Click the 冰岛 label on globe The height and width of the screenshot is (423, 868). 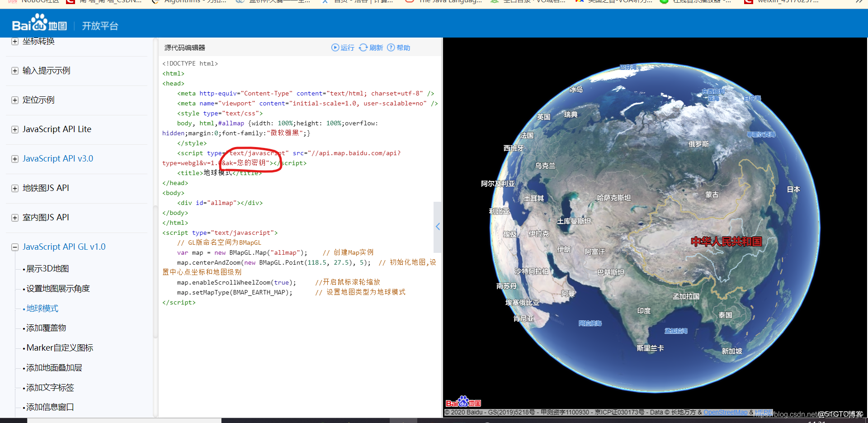(x=576, y=90)
